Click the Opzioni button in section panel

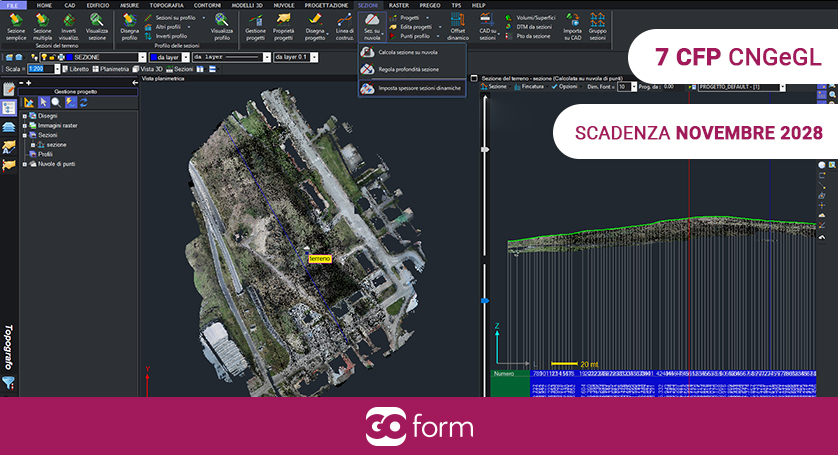565,87
